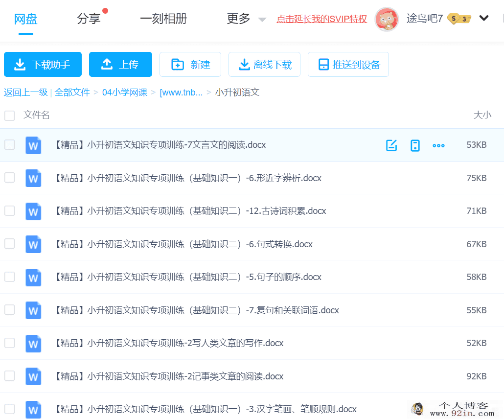Click Word icon of 2记事类文章的阅读.docx
The image size is (504, 420).
[x=33, y=376]
